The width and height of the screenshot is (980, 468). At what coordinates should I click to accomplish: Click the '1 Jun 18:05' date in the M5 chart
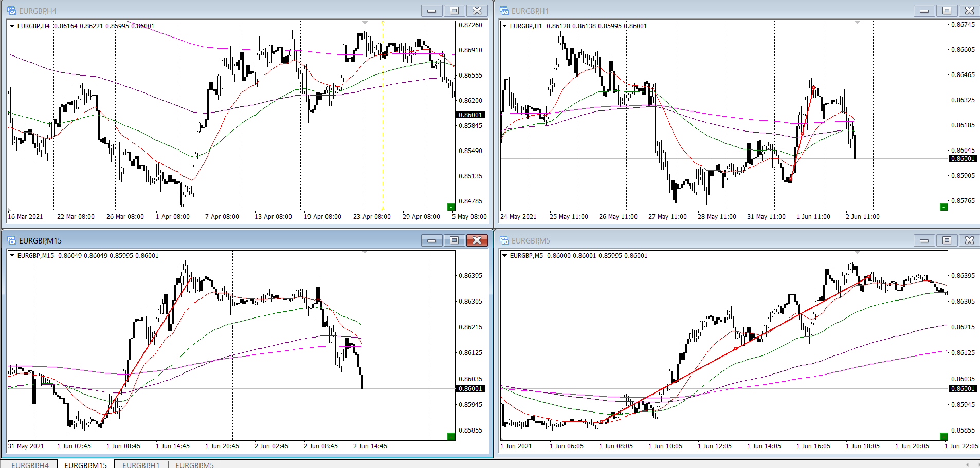(x=863, y=446)
